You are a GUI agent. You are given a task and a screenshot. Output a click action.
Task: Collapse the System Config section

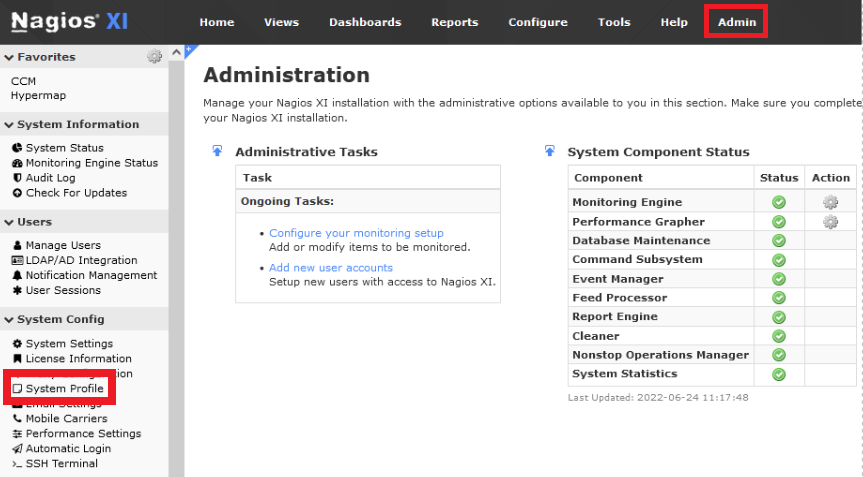9,320
